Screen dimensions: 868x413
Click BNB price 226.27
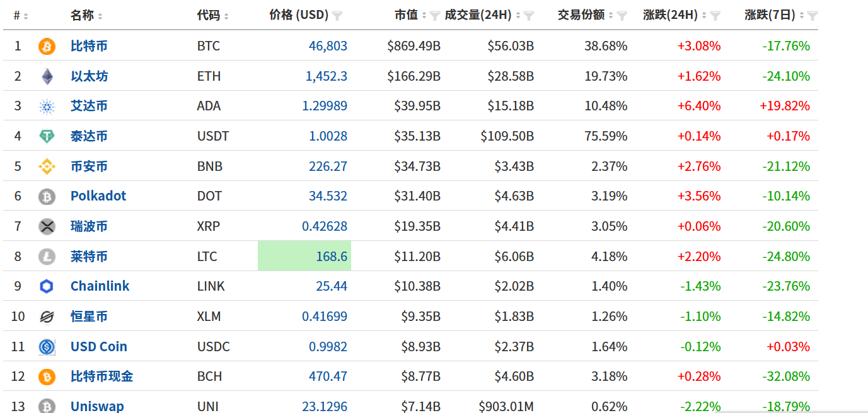pyautogui.click(x=328, y=166)
